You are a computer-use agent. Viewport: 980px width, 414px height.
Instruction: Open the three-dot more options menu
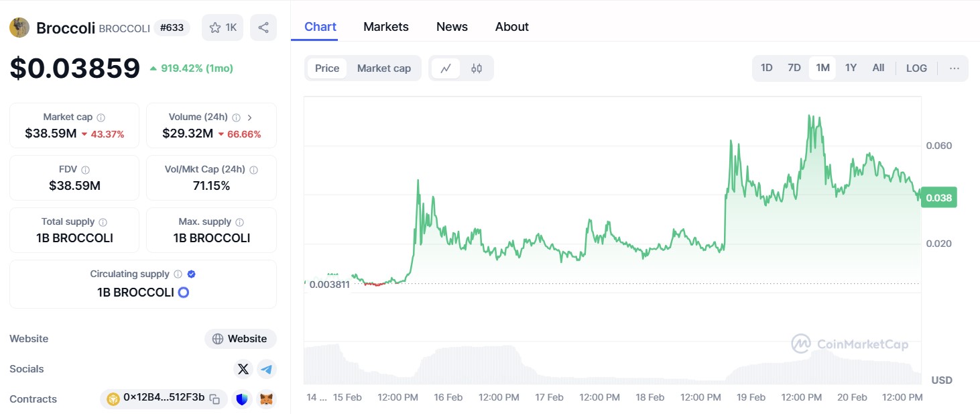point(955,68)
